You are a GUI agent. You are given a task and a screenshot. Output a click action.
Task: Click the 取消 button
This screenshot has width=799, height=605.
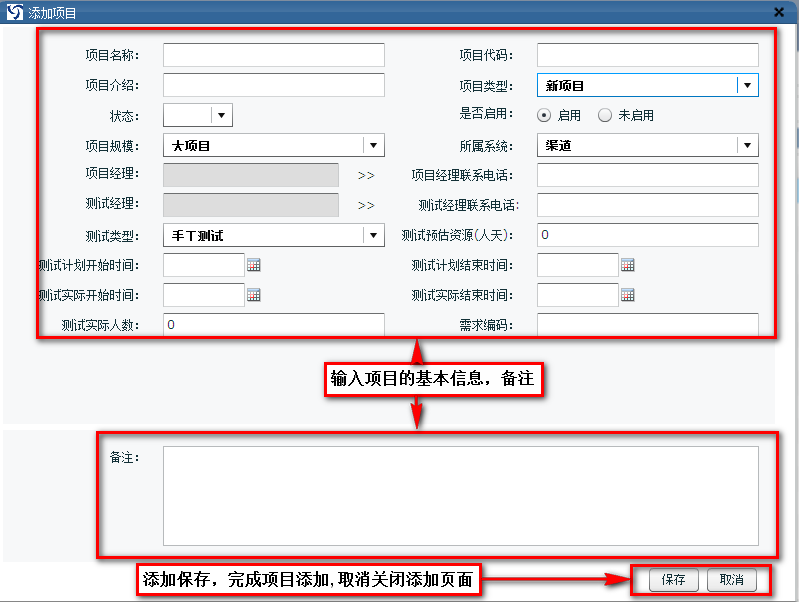(732, 580)
